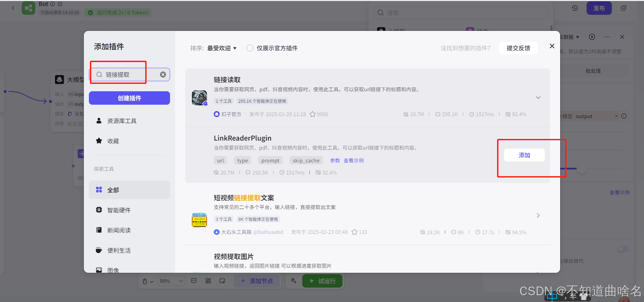644x302 pixels.
Task: Open 参数 link for LinkReaderPlugin
Action: coord(335,160)
